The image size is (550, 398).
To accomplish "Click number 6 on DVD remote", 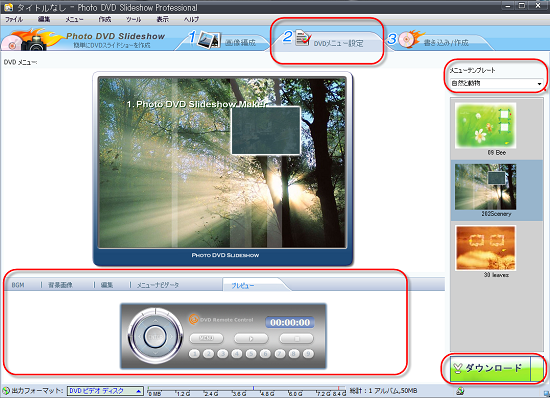I will 266,354.
